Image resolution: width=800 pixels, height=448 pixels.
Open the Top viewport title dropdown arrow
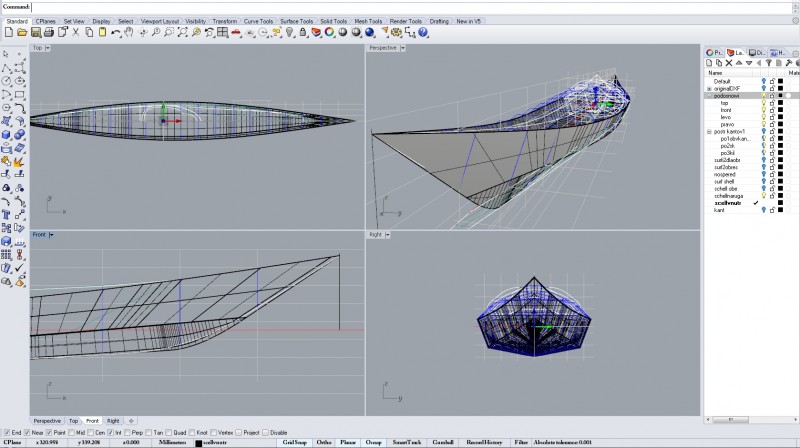[50, 48]
